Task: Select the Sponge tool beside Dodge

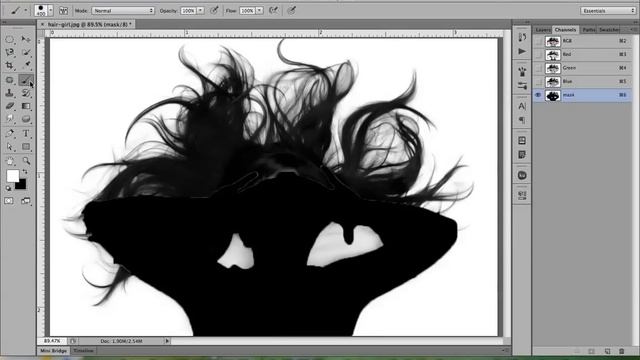Action: 26,119
